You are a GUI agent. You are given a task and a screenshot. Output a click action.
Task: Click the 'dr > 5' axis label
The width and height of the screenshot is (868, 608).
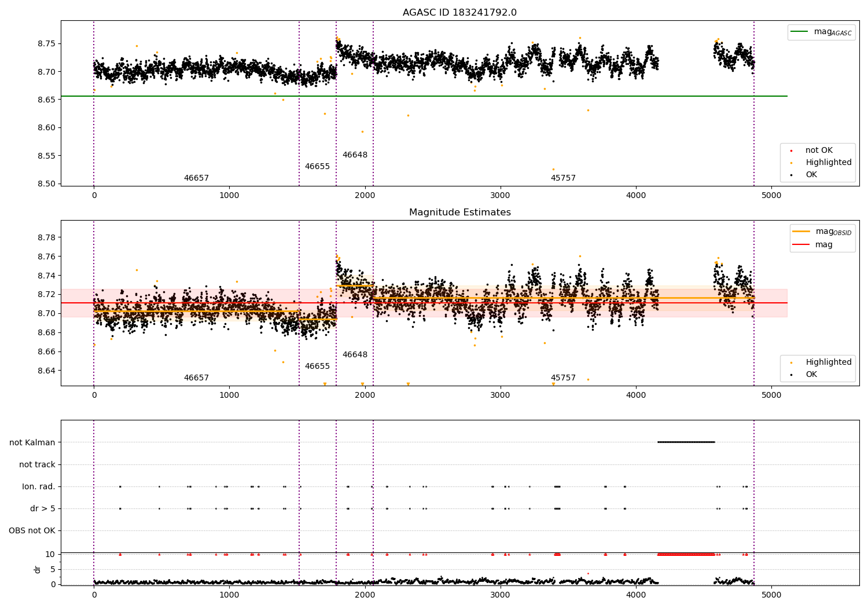point(43,509)
